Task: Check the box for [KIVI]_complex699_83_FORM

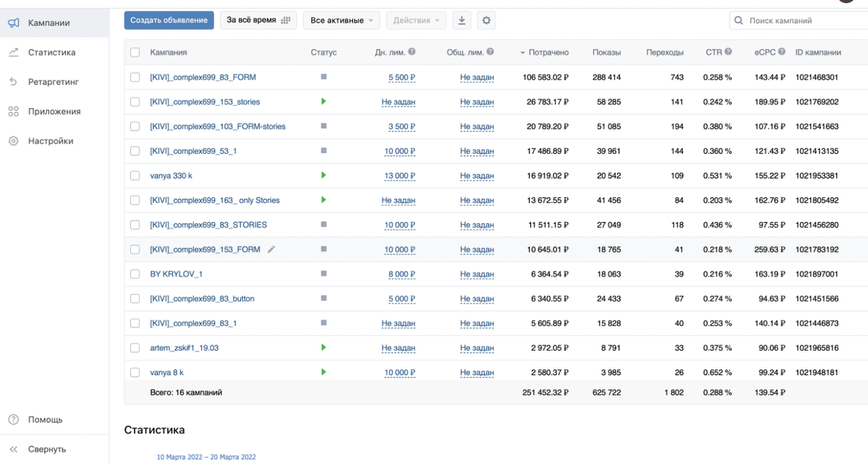Action: pos(135,77)
